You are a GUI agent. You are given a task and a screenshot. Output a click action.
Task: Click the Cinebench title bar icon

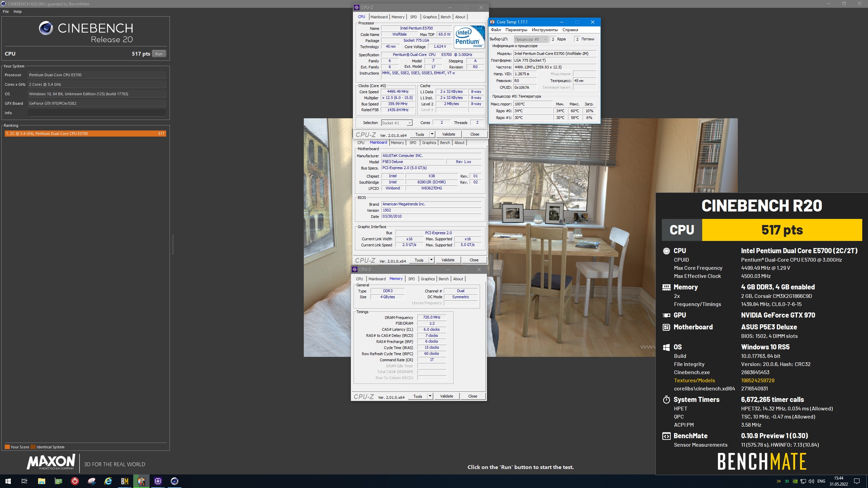coord(3,4)
